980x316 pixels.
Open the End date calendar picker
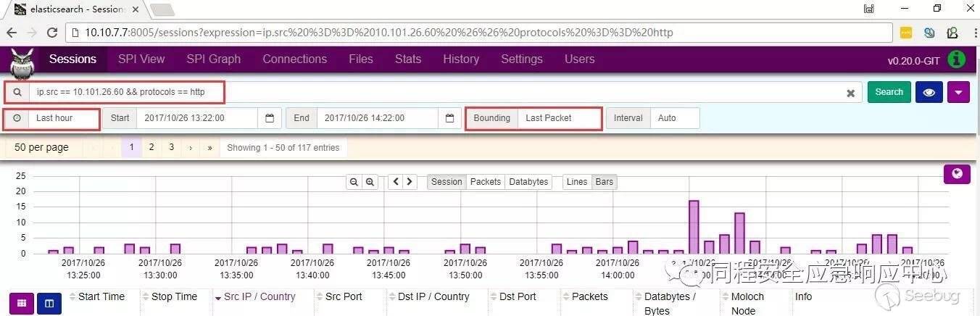[449, 118]
